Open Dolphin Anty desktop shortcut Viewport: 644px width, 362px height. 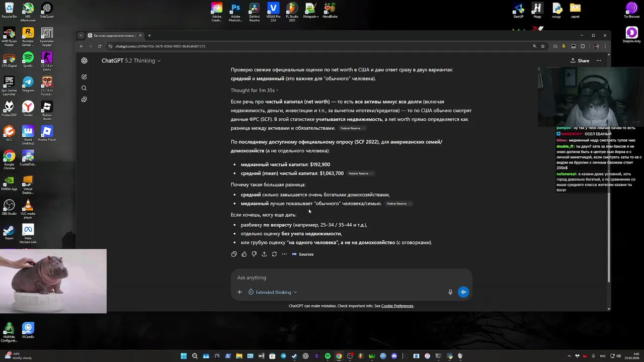[x=631, y=35]
